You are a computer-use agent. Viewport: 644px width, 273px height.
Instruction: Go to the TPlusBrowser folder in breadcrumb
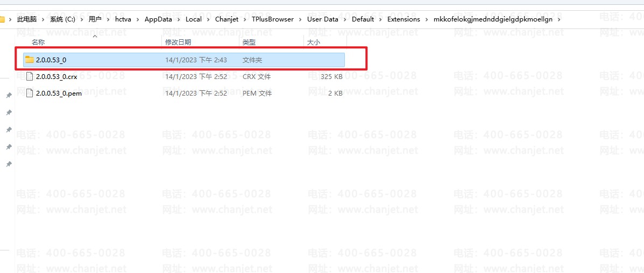coord(273,19)
